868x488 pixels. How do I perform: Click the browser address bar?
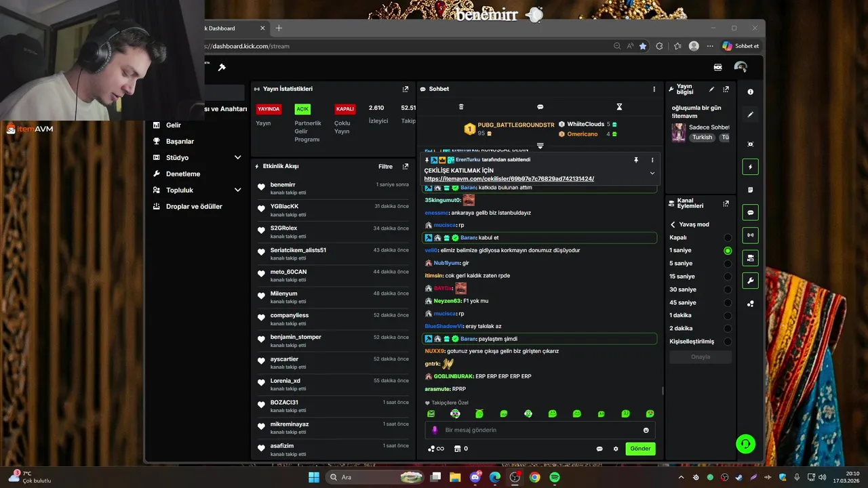tap(407, 46)
